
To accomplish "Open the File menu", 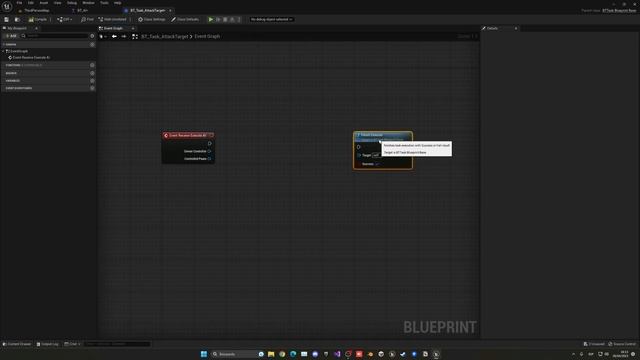I will point(19,3).
